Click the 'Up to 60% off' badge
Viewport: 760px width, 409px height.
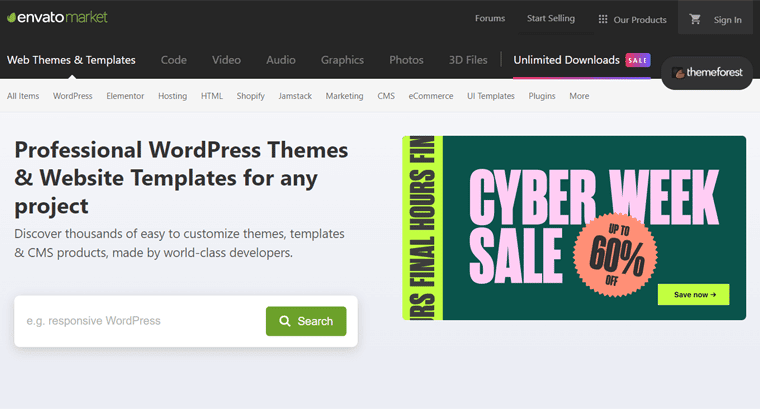616,255
